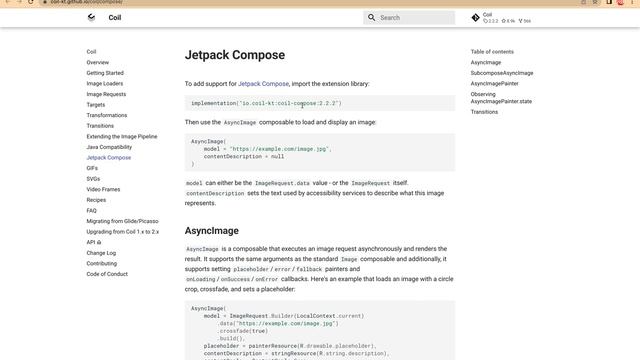This screenshot has height=360, width=640.
Task: Open Video Frames sidebar page
Action: tap(103, 189)
